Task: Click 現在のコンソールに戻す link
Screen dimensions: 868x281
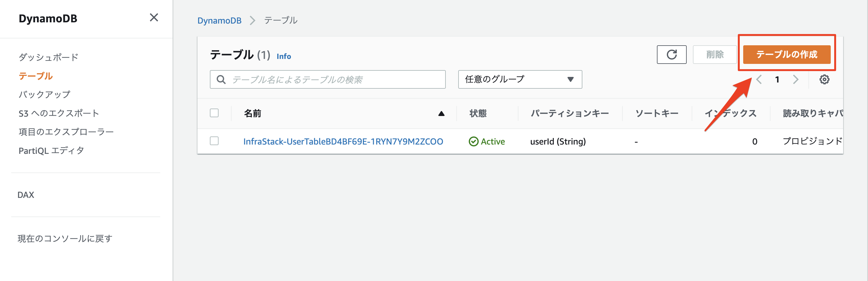Action: point(65,239)
